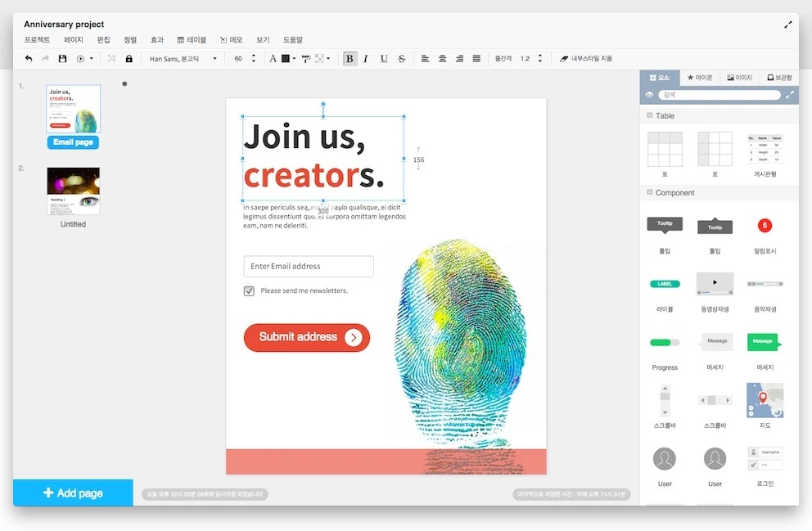
Task: Toggle underline formatting button
Action: click(384, 58)
